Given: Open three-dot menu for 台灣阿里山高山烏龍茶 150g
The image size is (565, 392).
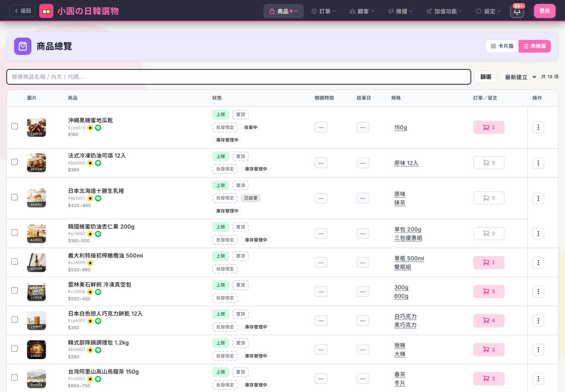Looking at the screenshot, I should pos(538,378).
